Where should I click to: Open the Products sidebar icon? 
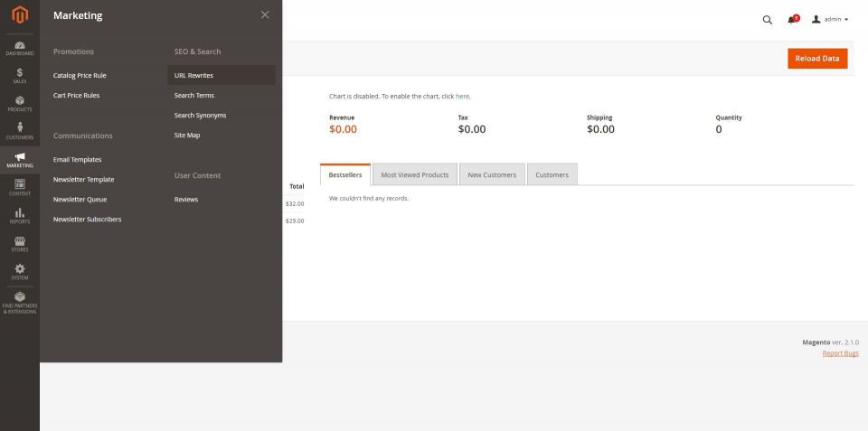(19, 104)
